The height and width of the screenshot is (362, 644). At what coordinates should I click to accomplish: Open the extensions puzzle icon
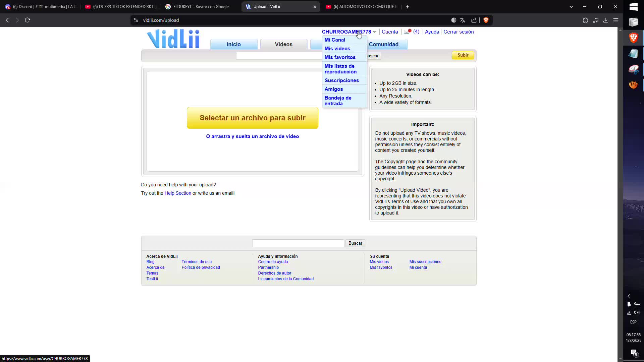point(585,20)
